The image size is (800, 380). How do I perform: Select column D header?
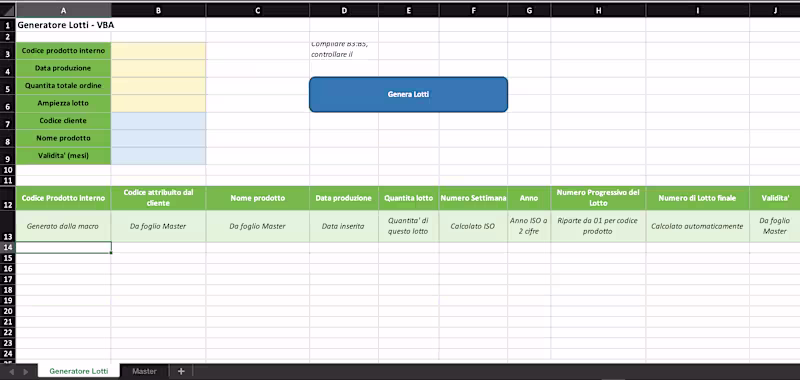pos(344,10)
